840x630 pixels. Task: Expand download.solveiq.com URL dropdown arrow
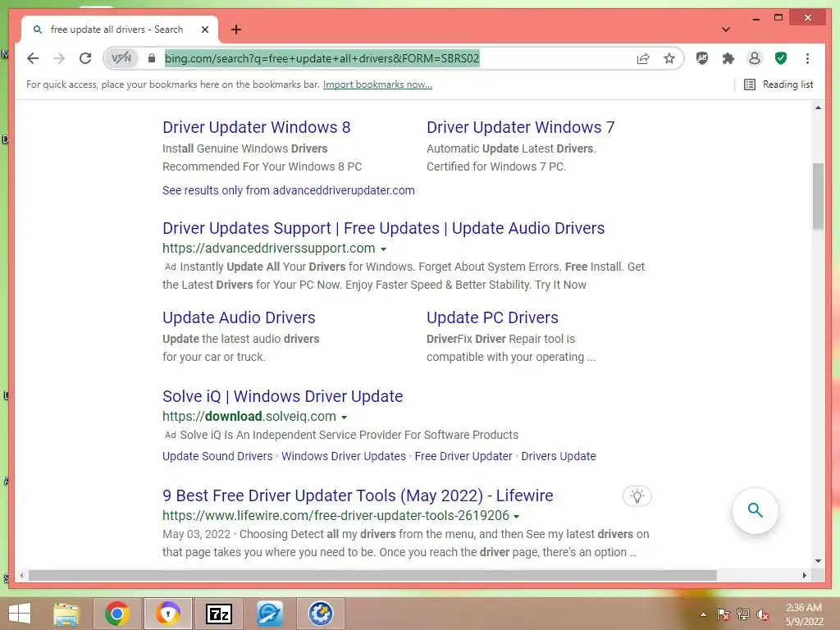pos(344,418)
